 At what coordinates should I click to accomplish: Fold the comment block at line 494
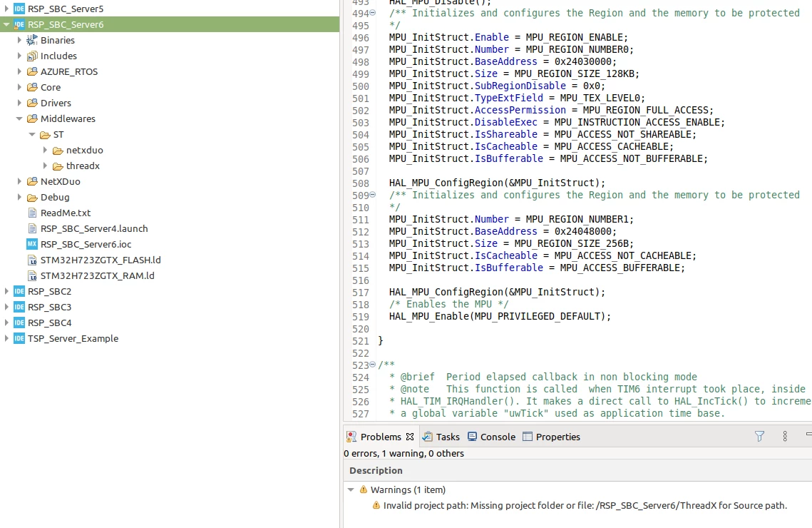click(x=372, y=13)
